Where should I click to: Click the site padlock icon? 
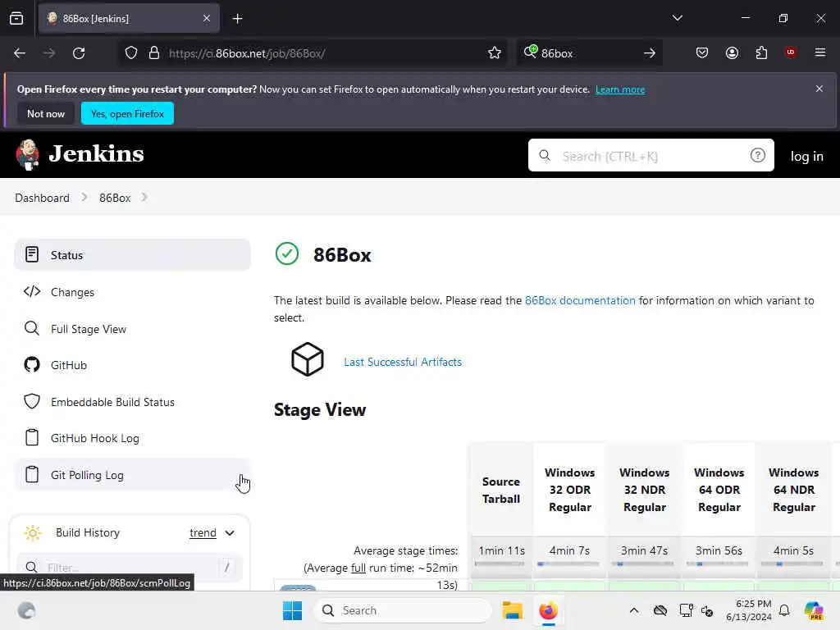coord(154,53)
